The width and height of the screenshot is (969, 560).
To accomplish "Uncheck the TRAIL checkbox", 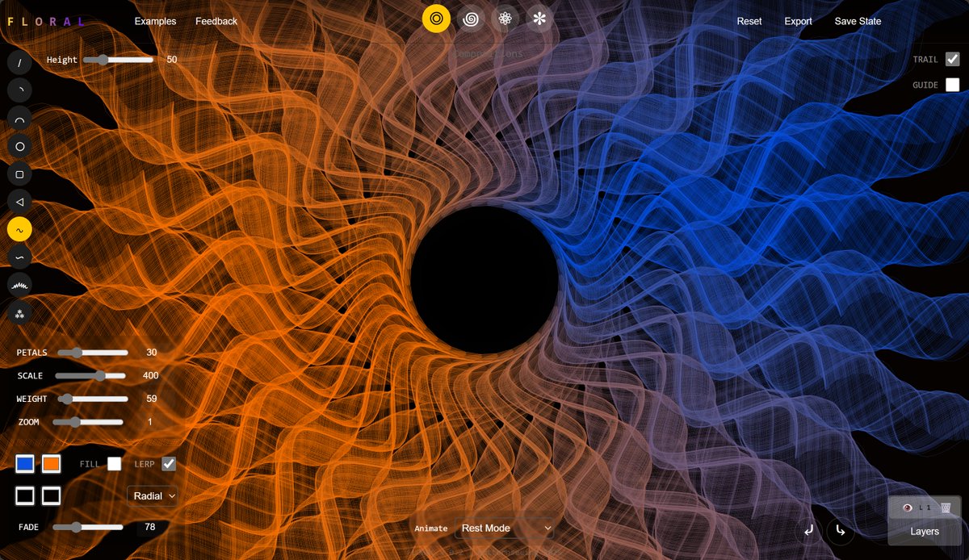I will point(953,59).
